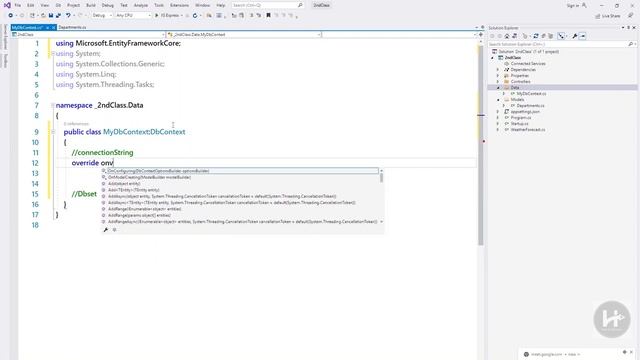This screenshot has height=360, width=640.
Task: Click the Visual Studio logo icon
Action: click(x=7, y=5)
